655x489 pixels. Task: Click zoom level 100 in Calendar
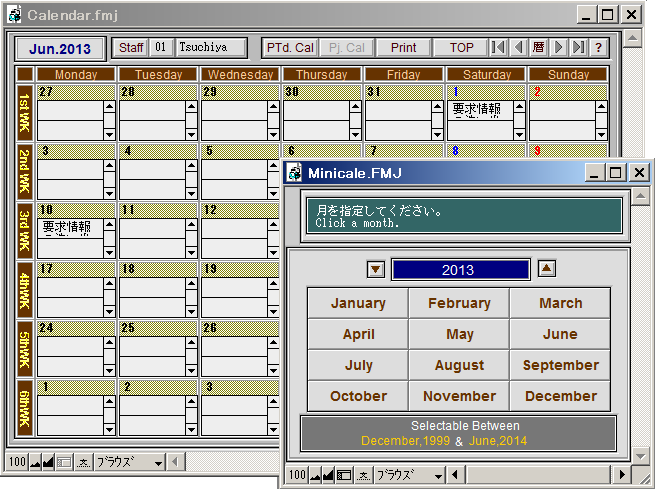point(18,462)
